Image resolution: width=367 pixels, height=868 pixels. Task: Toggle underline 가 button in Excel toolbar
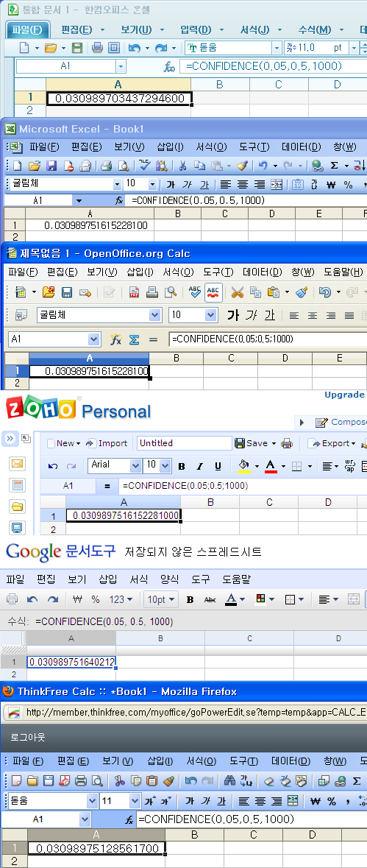coord(204,184)
